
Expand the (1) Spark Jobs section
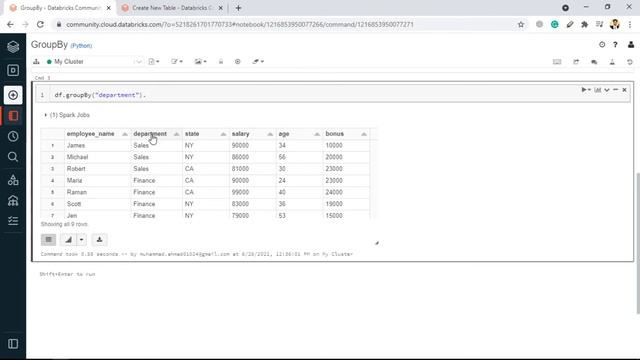click(67, 115)
